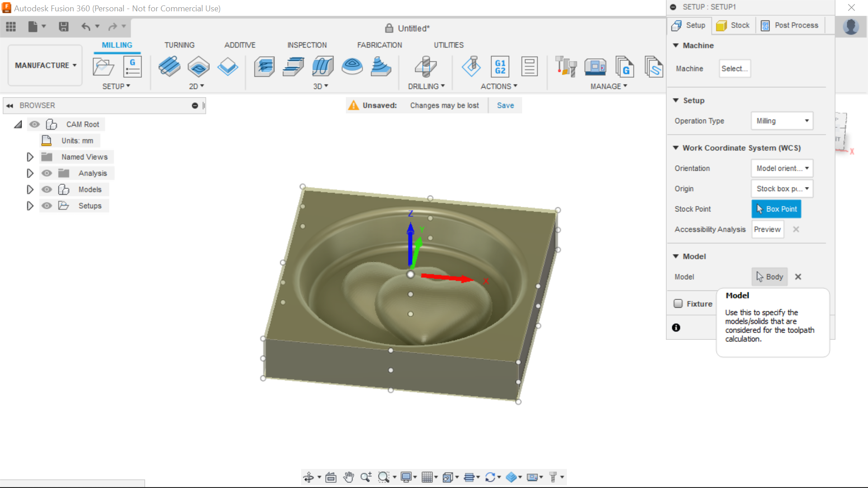Open the Post Process G1 G2 icon
The image size is (868, 488).
500,67
